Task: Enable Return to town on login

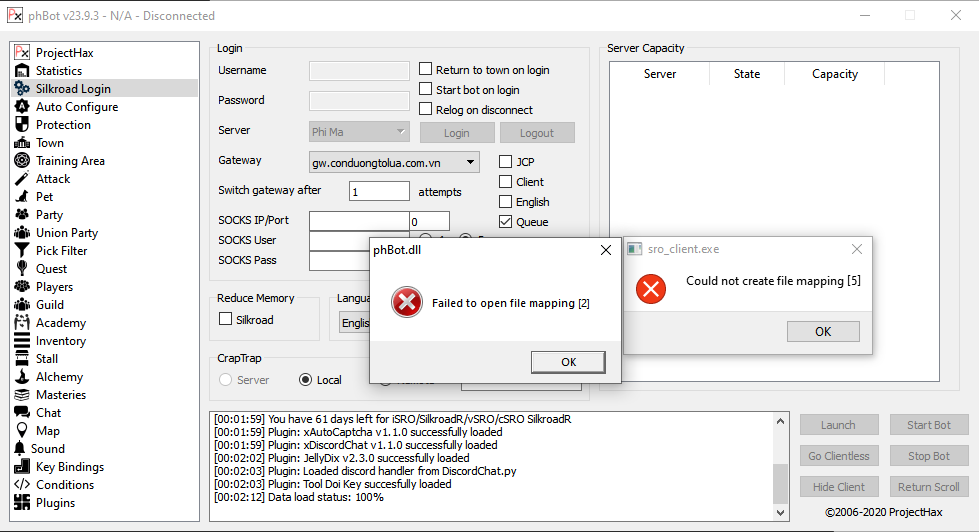Action: tap(426, 70)
